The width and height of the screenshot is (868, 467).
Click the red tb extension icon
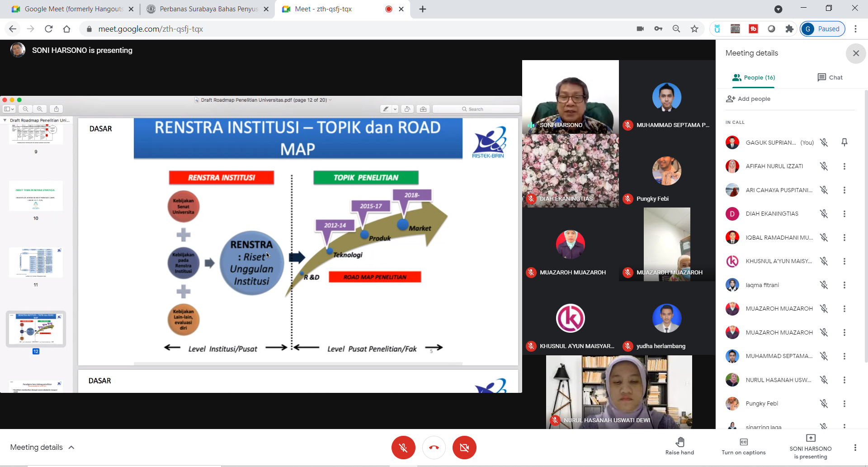pos(753,29)
